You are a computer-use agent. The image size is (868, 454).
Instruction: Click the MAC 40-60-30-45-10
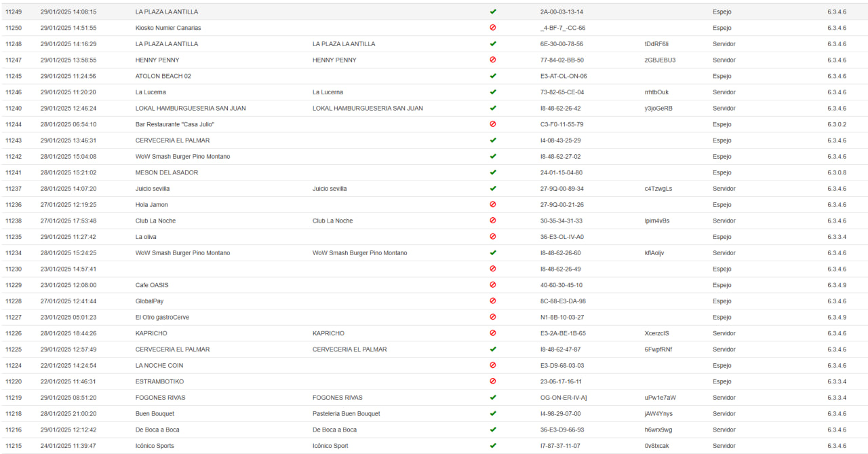coord(561,285)
